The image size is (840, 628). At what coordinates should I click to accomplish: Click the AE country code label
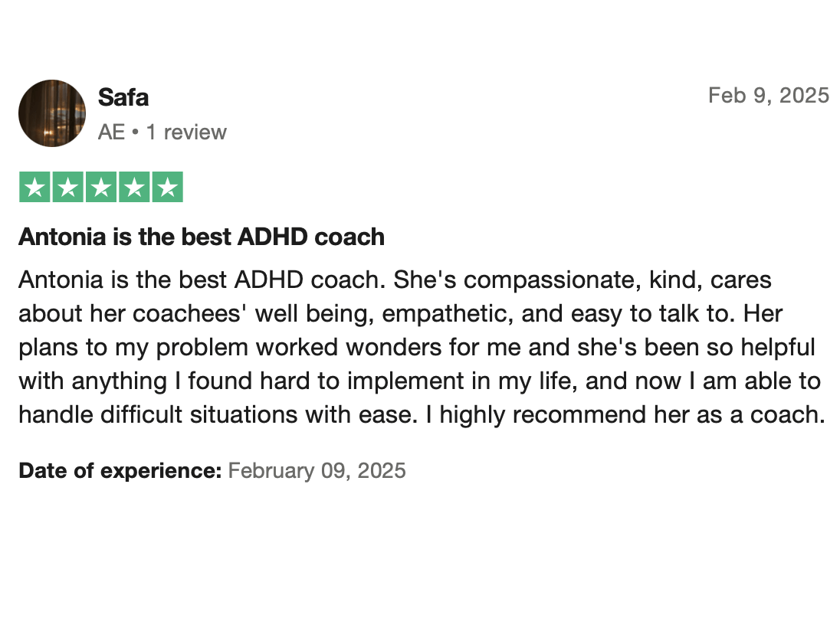pos(111,132)
